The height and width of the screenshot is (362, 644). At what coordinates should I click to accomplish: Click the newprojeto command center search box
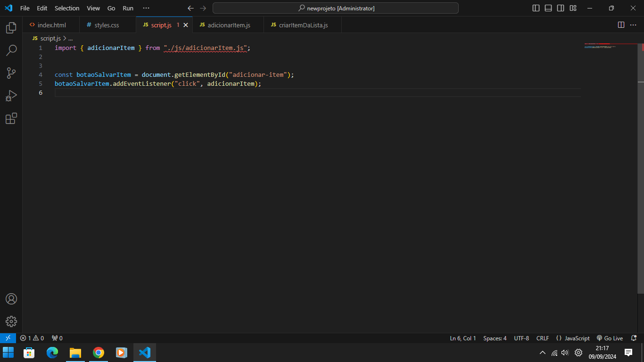coord(336,8)
